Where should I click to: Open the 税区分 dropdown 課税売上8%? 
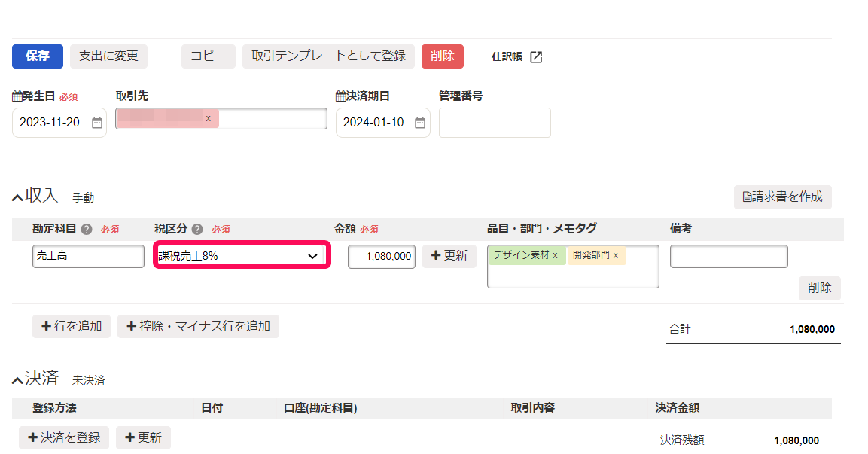point(242,256)
